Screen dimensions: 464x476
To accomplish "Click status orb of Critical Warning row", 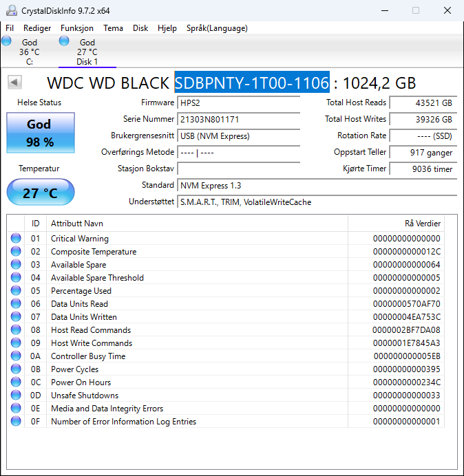I will (16, 238).
